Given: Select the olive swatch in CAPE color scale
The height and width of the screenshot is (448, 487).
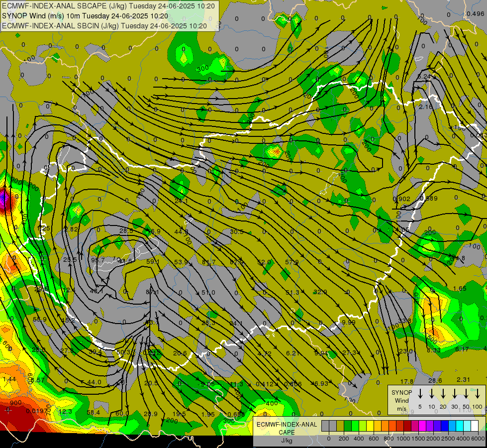Looking at the screenshot, I should 340,426.
